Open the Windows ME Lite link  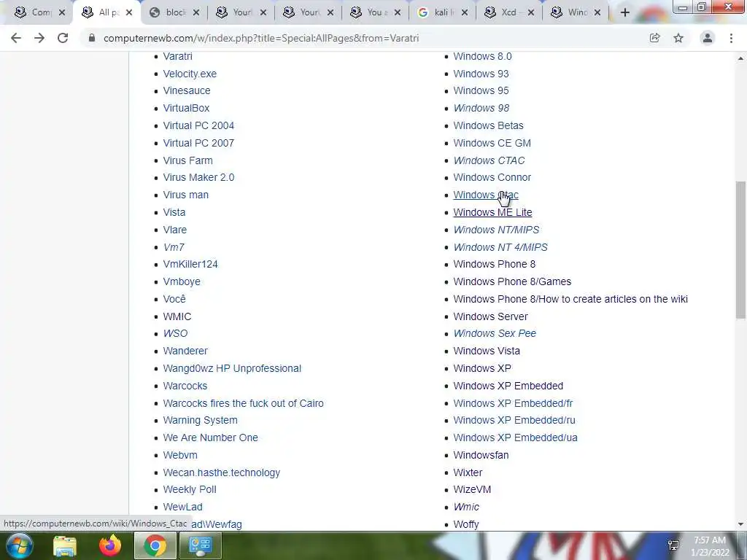tap(492, 212)
